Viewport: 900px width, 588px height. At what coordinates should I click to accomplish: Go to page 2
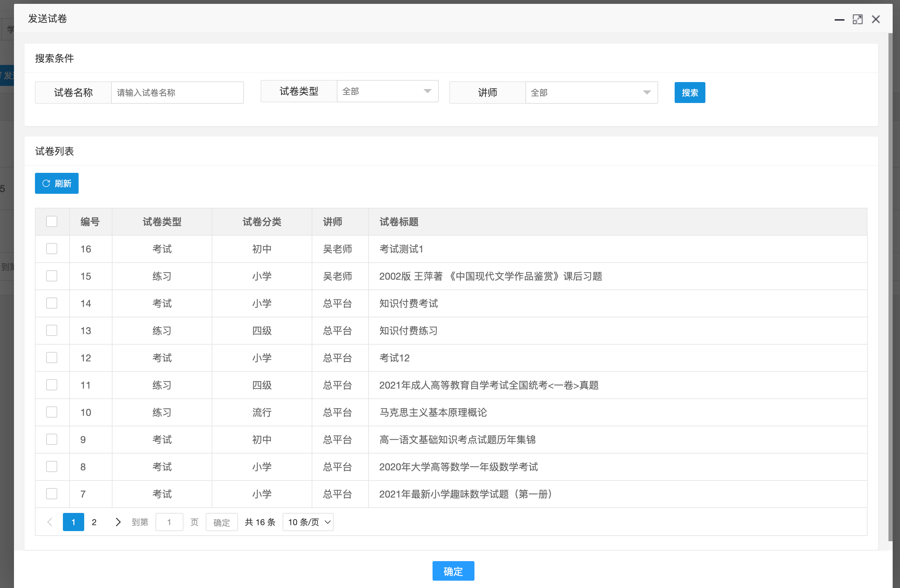pos(94,522)
